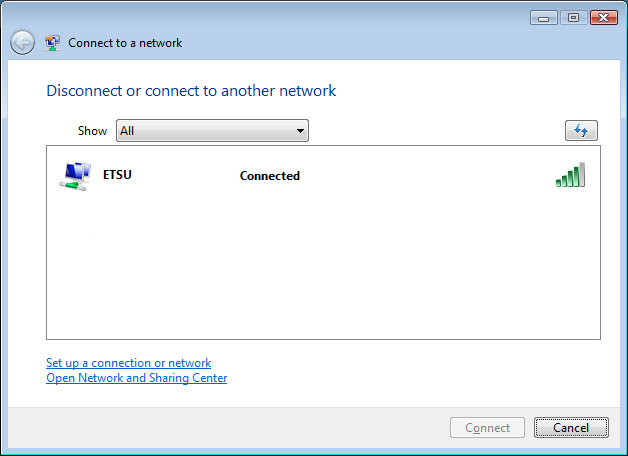Viewport: 628px width, 456px height.
Task: Click empty space in the network list
Action: coord(322,270)
